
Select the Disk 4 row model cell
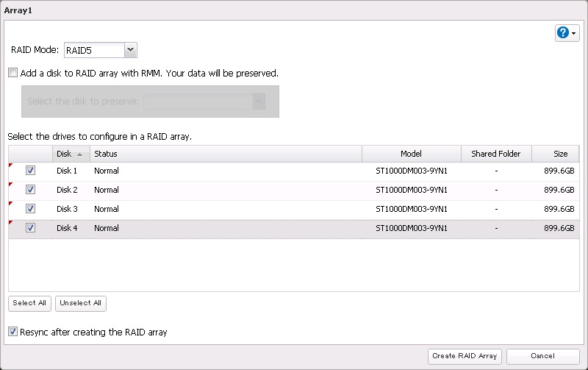(x=411, y=228)
